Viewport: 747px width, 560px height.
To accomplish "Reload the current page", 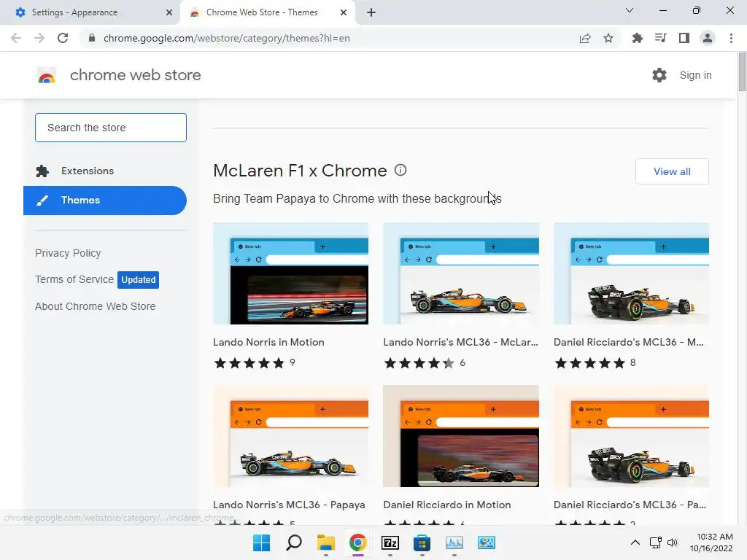I will pyautogui.click(x=63, y=38).
